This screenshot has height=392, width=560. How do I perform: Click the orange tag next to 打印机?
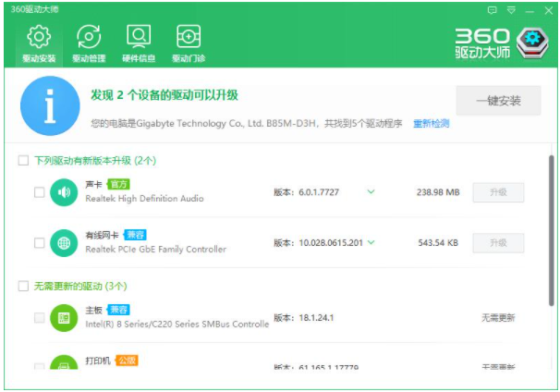tap(127, 361)
